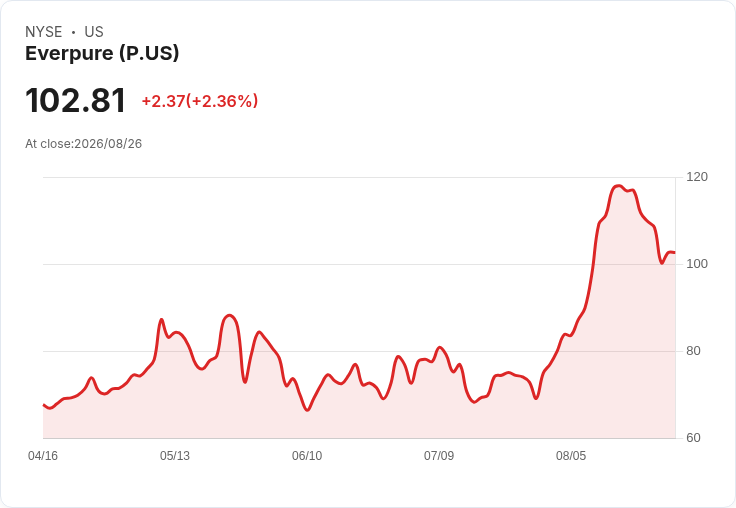
Task: Click the +2.37(+2.36%) change value
Action: point(200,101)
